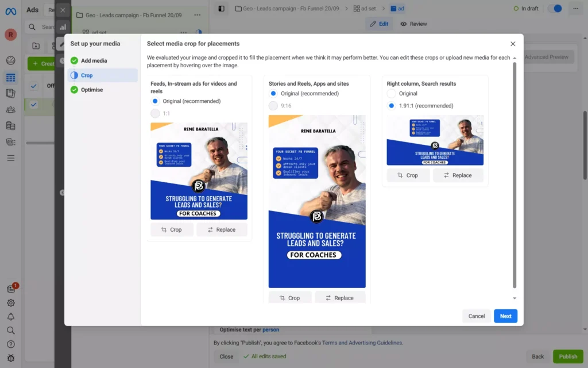The height and width of the screenshot is (368, 588).
Task: Click the Stories and Reels preview image
Action: click(317, 201)
